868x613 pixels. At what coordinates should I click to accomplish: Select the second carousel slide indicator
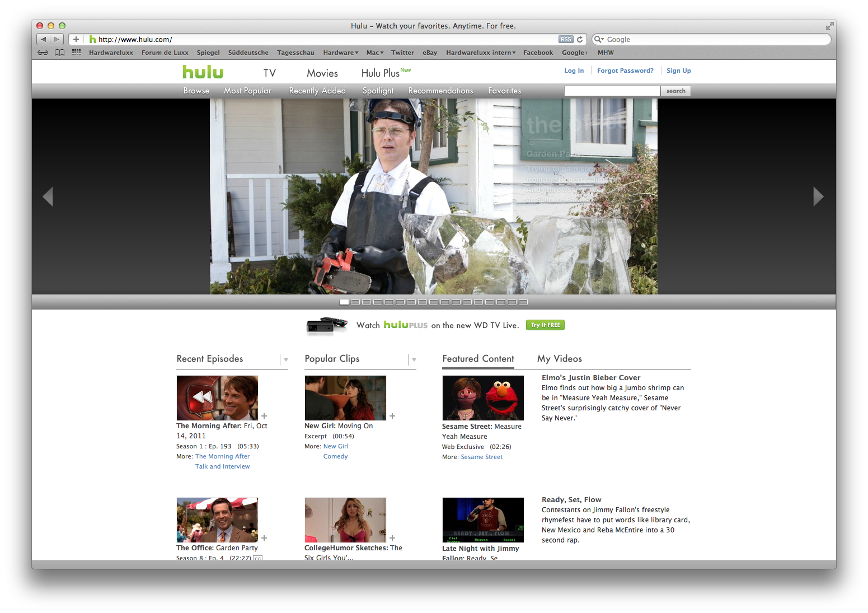click(x=355, y=302)
